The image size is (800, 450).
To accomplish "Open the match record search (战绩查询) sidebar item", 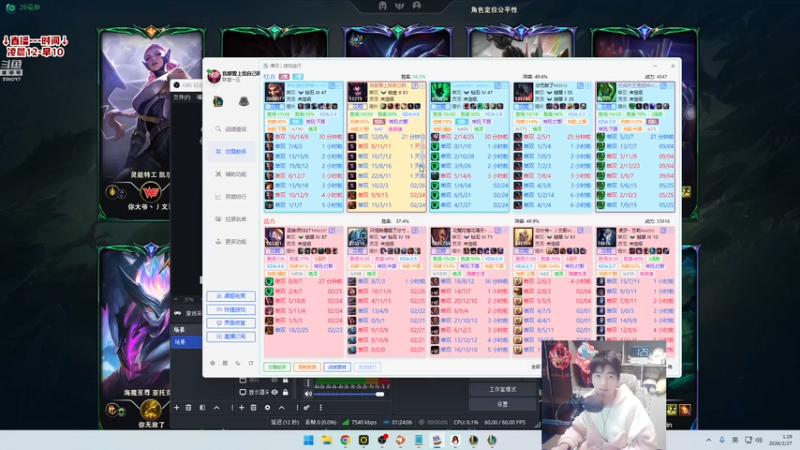I will click(231, 129).
